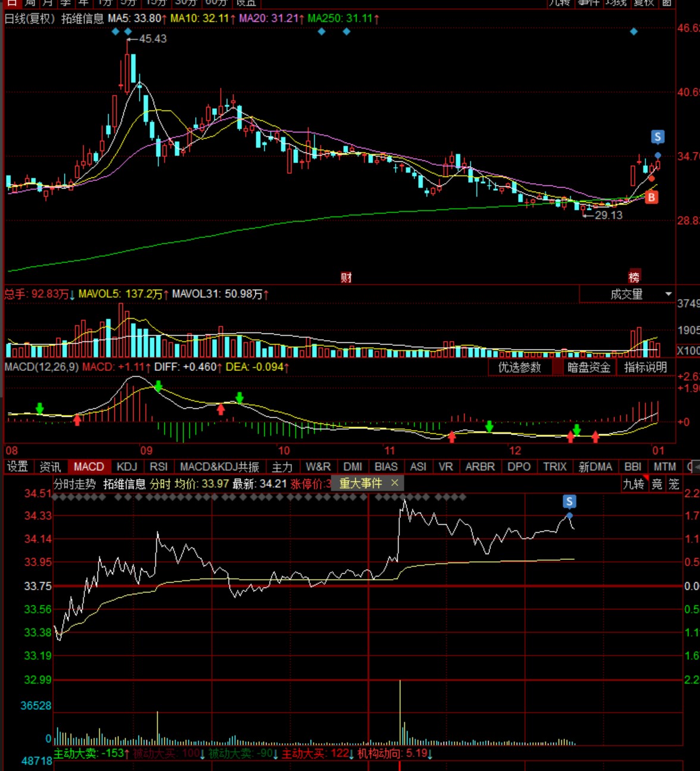
Task: Open the 资讯 news tab
Action: 50,467
